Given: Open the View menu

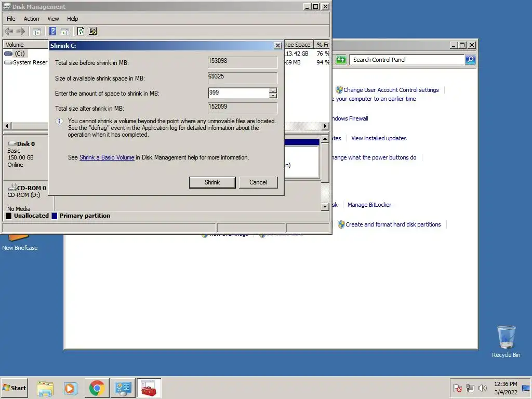Looking at the screenshot, I should click(53, 19).
